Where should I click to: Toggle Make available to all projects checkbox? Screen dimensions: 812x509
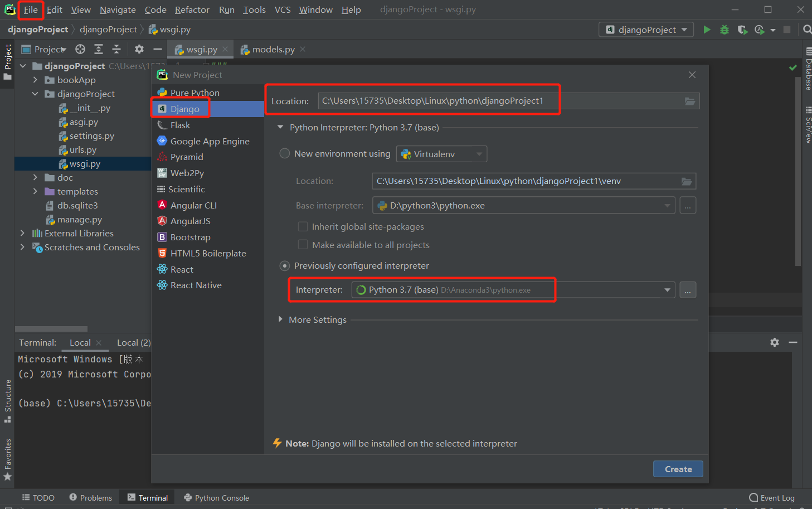[303, 245]
